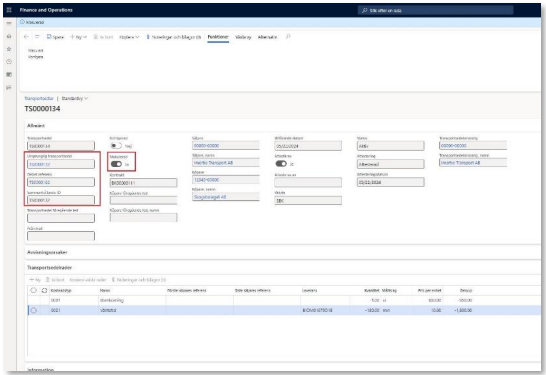Click the action bar search magnifier icon

[x=288, y=37]
